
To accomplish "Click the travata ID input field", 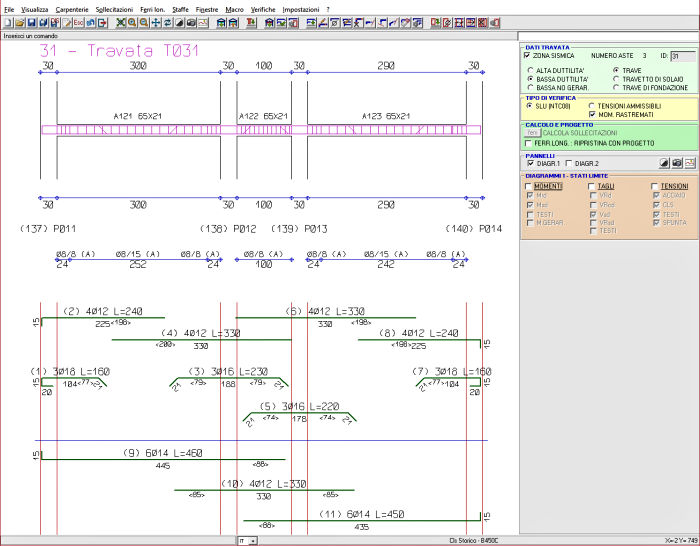I will tap(683, 56).
